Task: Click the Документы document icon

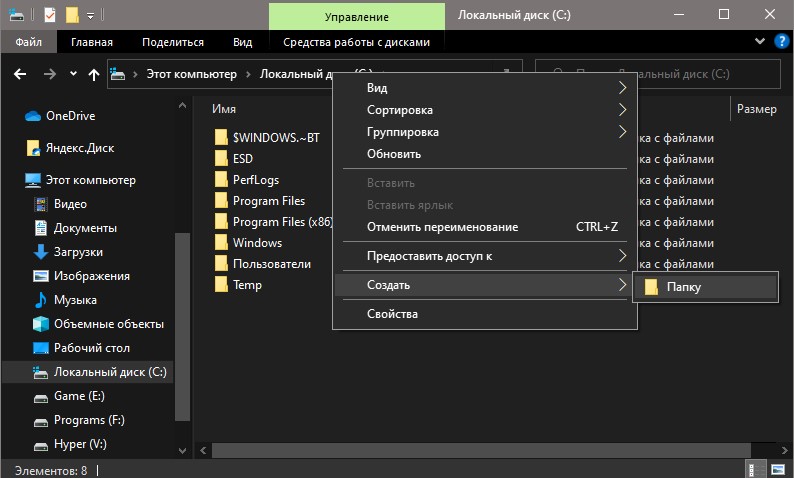Action: [41, 228]
